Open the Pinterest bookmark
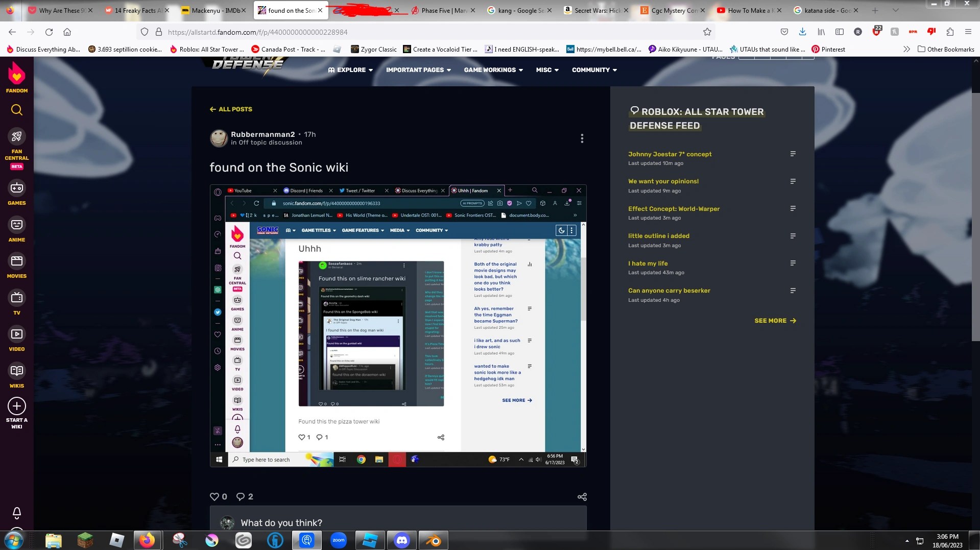The height and width of the screenshot is (550, 980). point(828,49)
